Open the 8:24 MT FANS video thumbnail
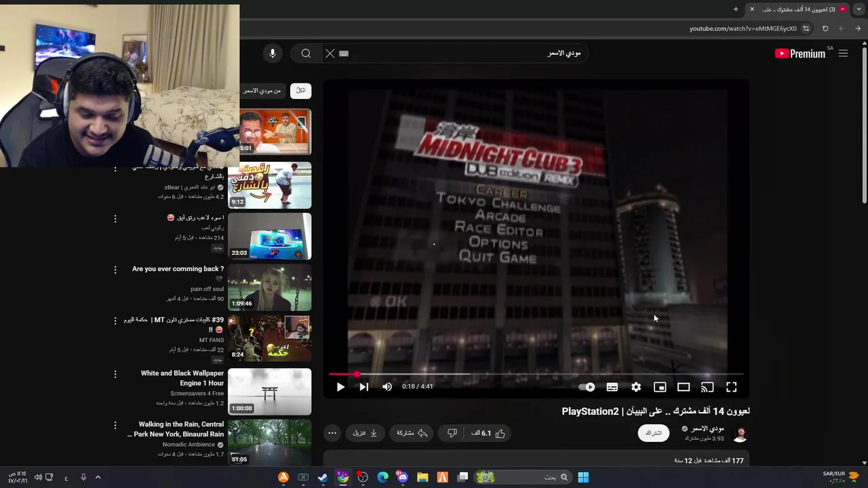The height and width of the screenshot is (488, 868). pyautogui.click(x=270, y=338)
